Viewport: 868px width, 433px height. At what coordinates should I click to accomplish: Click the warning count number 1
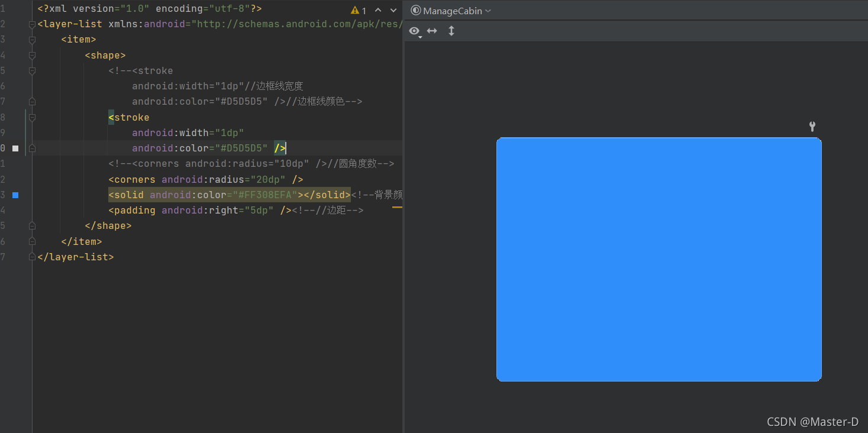(363, 10)
